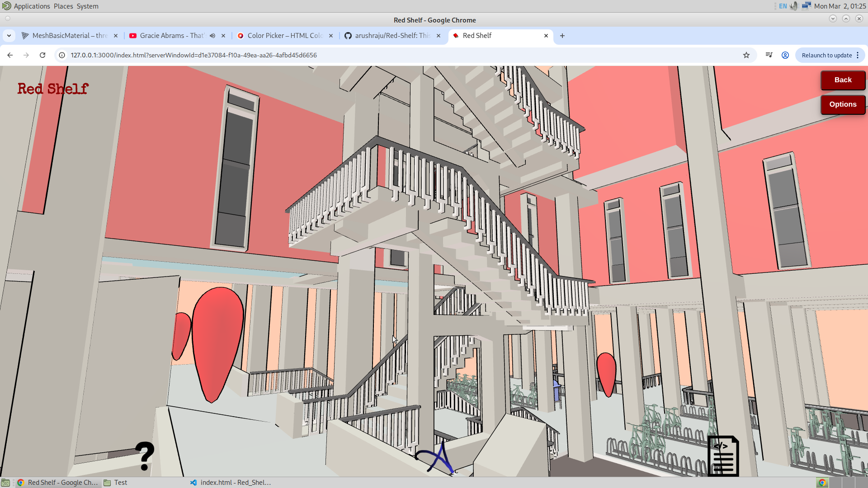Click the small red marker on right
Image resolution: width=868 pixels, height=488 pixels.
(x=606, y=371)
